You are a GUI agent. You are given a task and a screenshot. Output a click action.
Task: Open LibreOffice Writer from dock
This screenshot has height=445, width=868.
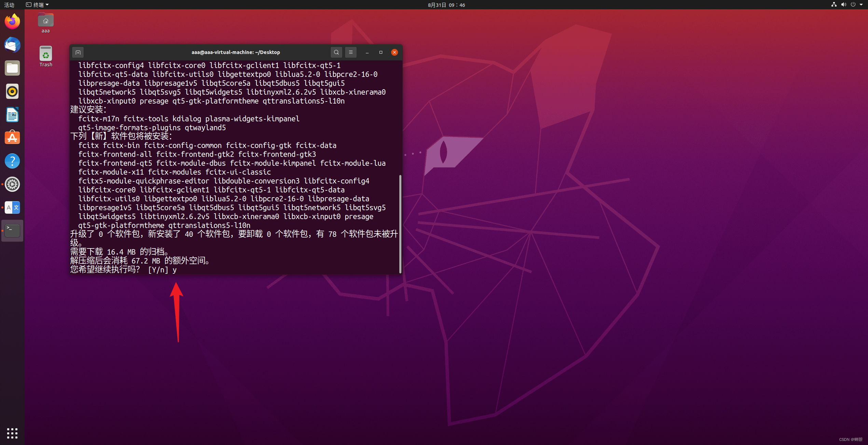[12, 114]
